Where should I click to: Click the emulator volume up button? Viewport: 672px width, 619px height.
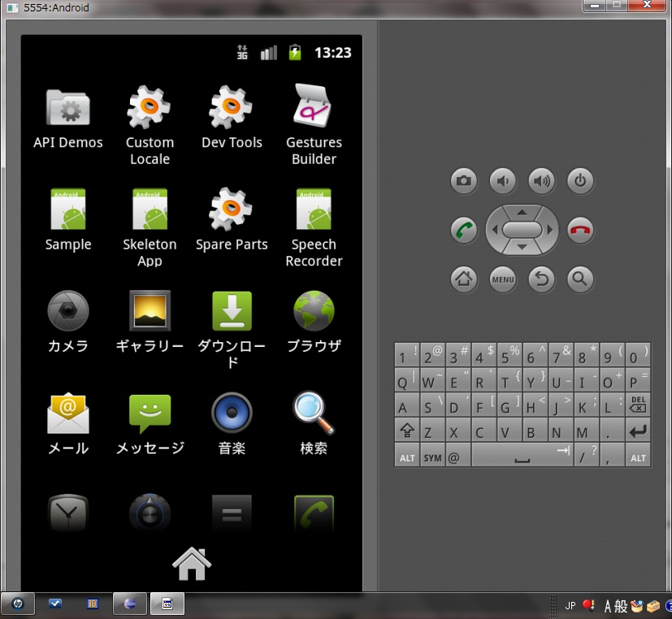coord(542,181)
